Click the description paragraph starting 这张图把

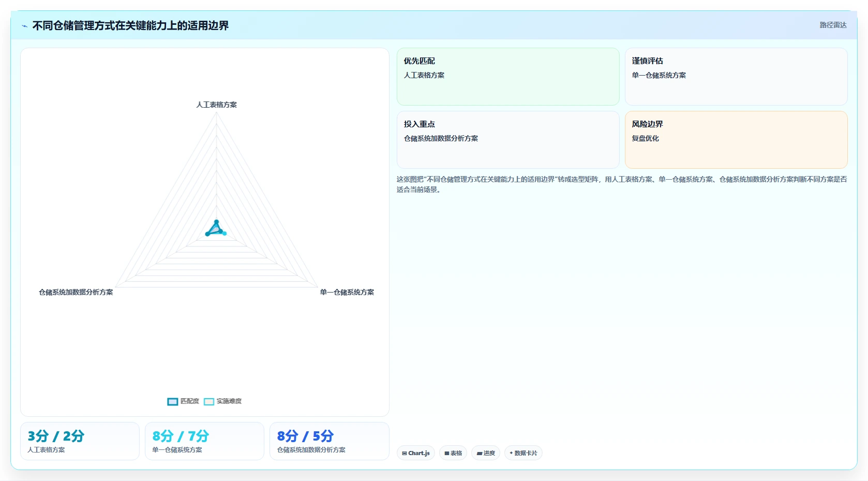point(622,184)
